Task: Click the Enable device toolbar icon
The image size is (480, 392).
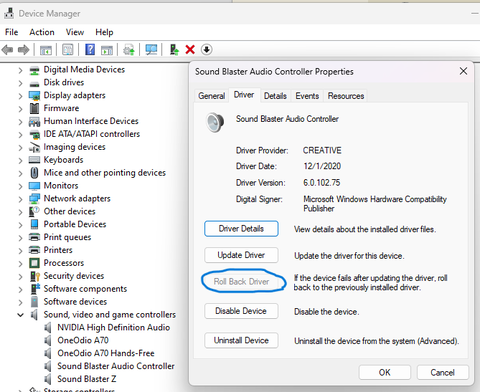Action: click(x=174, y=50)
